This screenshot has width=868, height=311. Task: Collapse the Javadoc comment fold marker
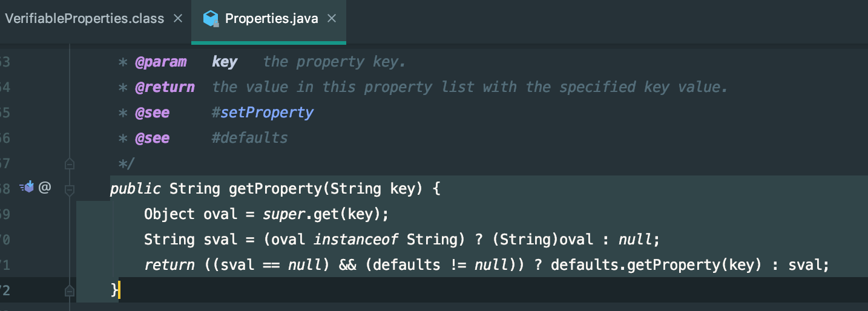click(x=70, y=163)
